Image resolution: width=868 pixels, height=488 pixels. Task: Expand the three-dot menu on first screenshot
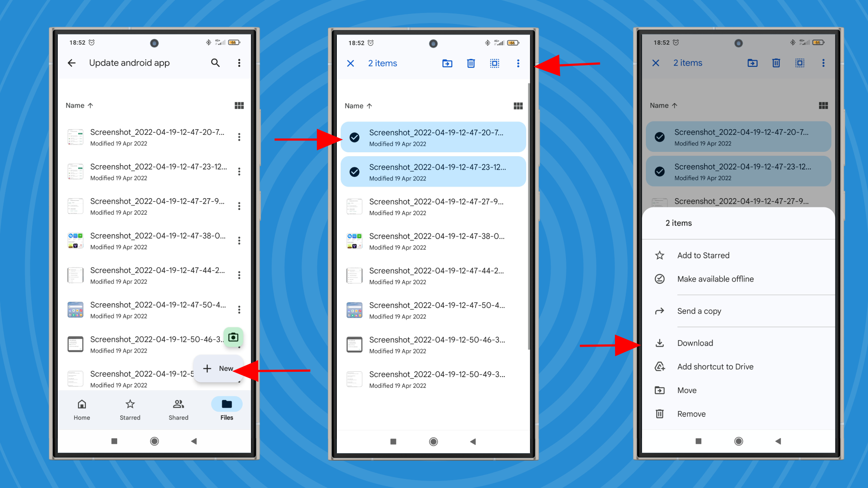[238, 63]
